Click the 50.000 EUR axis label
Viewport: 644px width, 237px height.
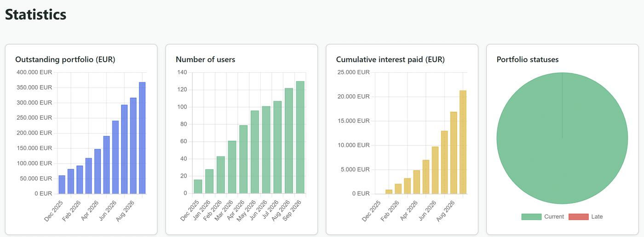pyautogui.click(x=36, y=179)
